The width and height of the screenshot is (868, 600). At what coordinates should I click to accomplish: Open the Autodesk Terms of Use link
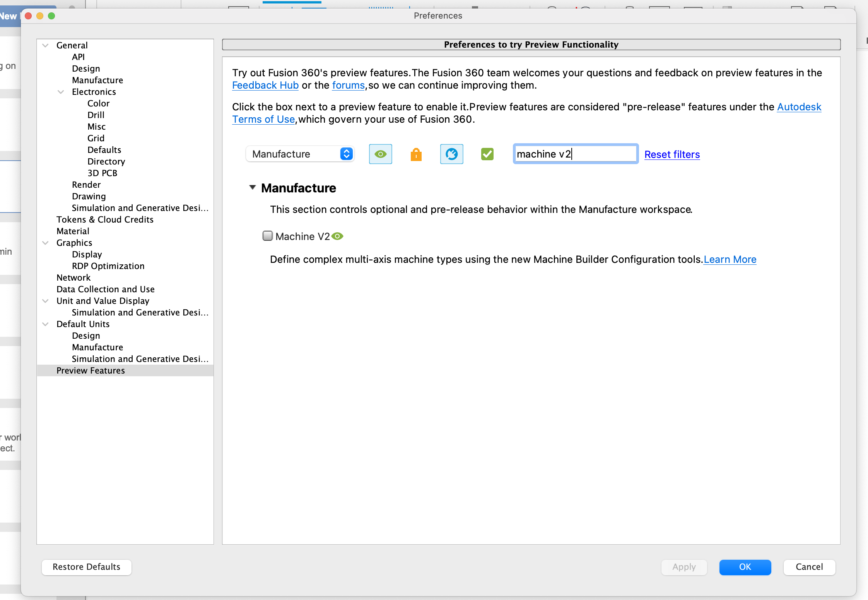click(799, 107)
